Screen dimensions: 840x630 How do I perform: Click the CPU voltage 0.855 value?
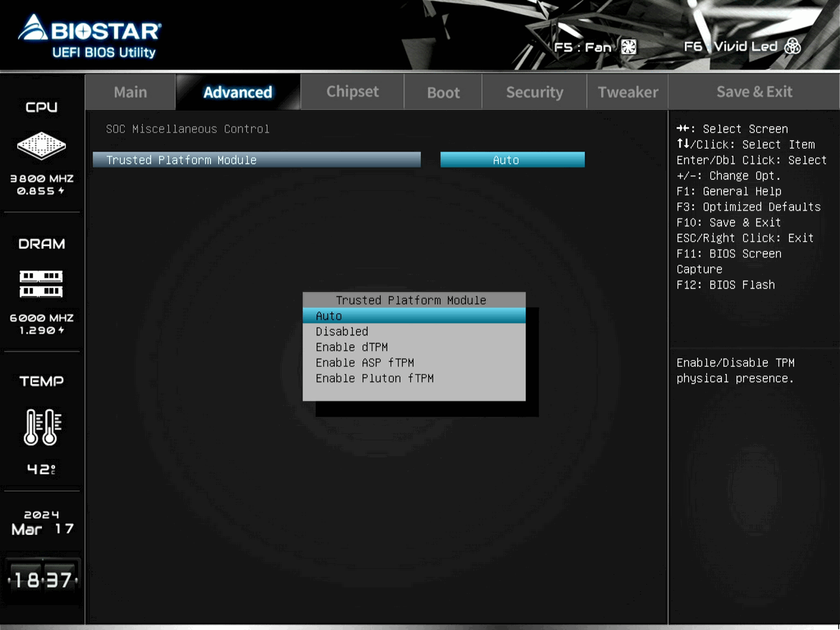(x=41, y=191)
